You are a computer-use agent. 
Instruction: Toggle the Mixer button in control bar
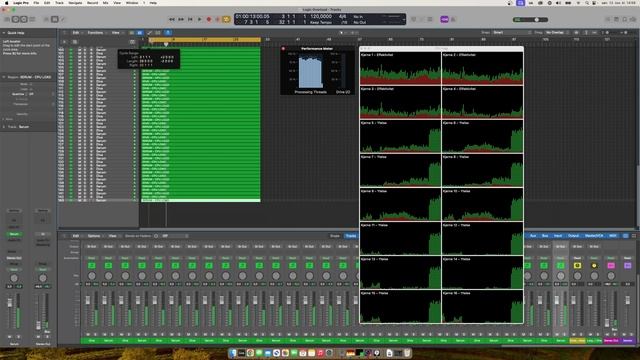[54, 19]
